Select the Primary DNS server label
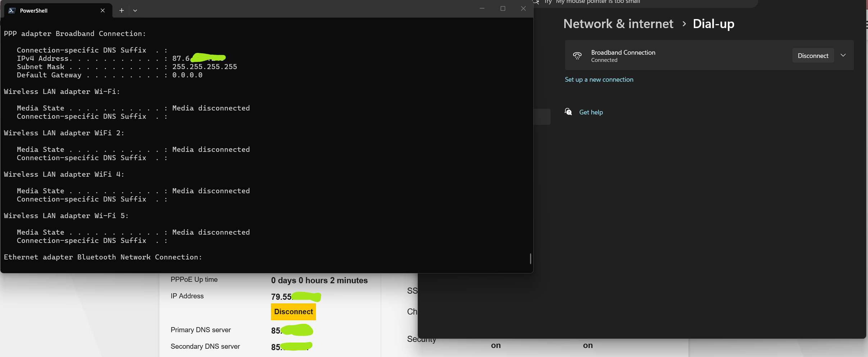 point(201,330)
